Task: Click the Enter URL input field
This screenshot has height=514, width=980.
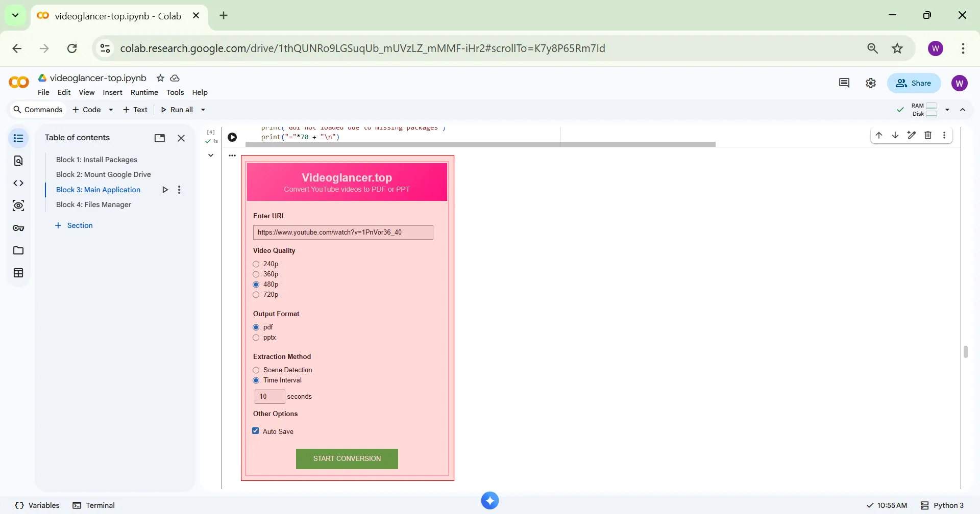Action: [x=343, y=233]
